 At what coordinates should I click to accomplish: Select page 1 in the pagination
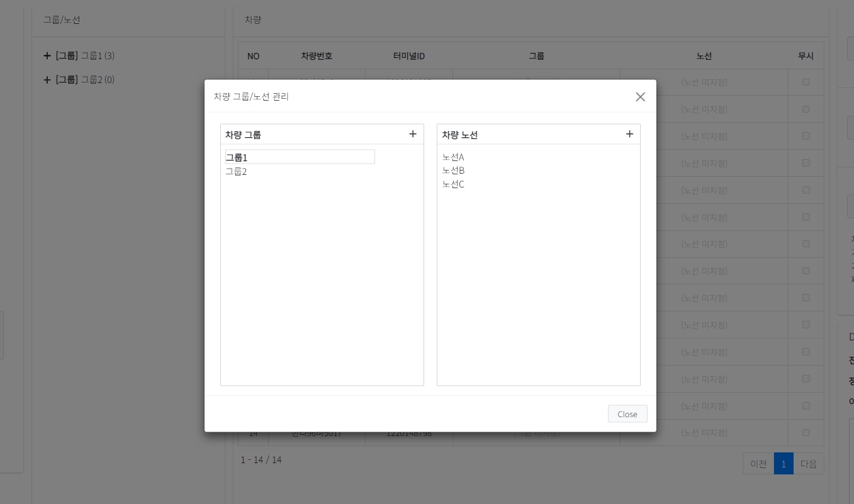(784, 464)
